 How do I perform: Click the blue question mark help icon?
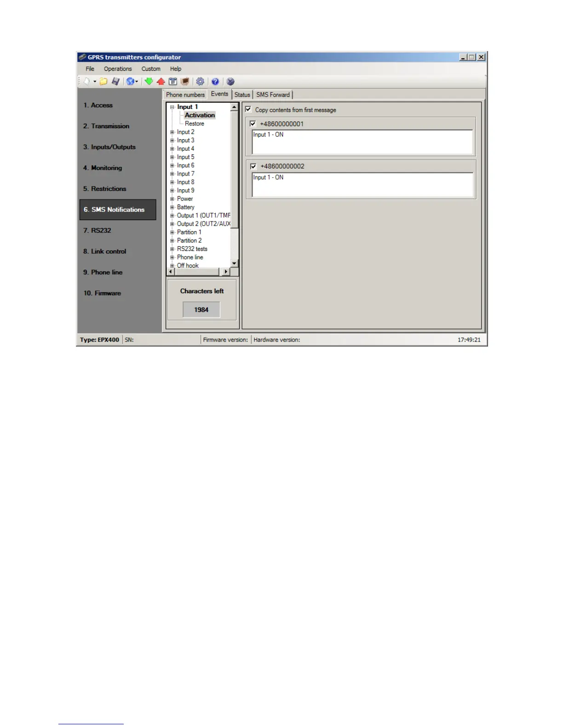pos(215,81)
